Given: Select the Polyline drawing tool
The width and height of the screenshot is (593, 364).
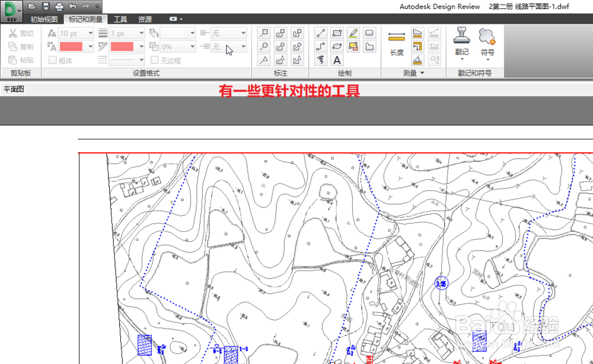Looking at the screenshot, I should pos(321,46).
